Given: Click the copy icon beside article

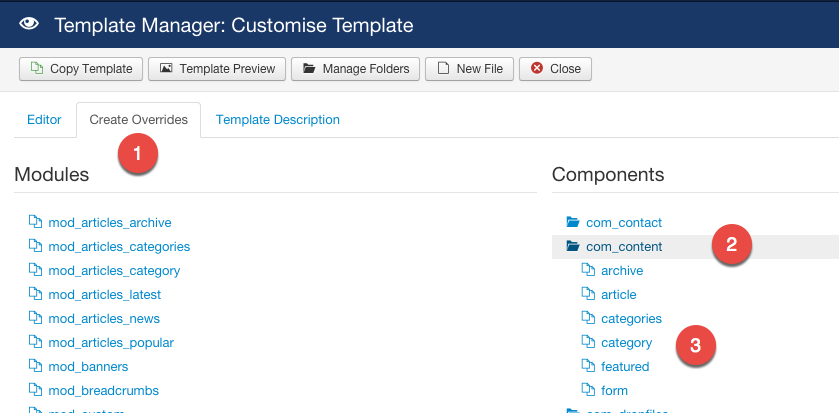Looking at the screenshot, I should [x=588, y=294].
